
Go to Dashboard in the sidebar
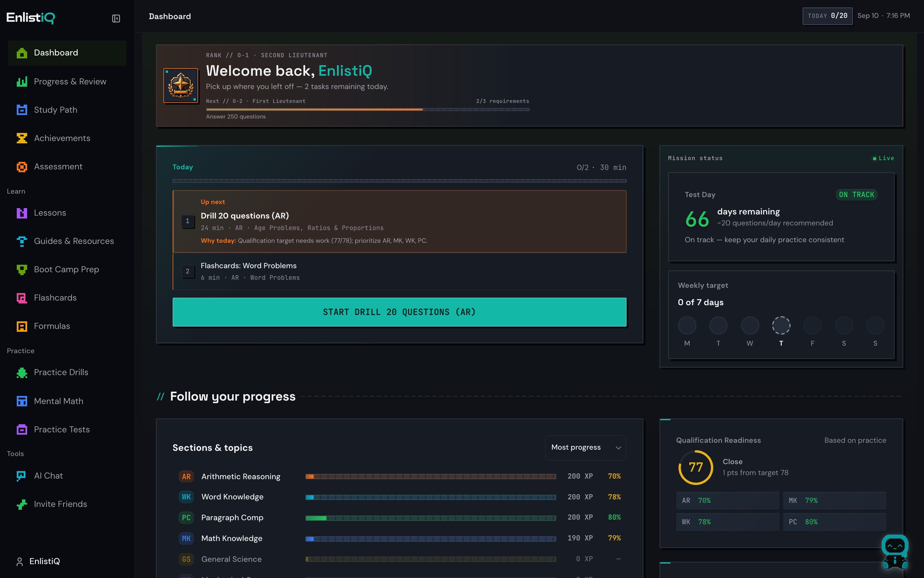click(x=67, y=53)
